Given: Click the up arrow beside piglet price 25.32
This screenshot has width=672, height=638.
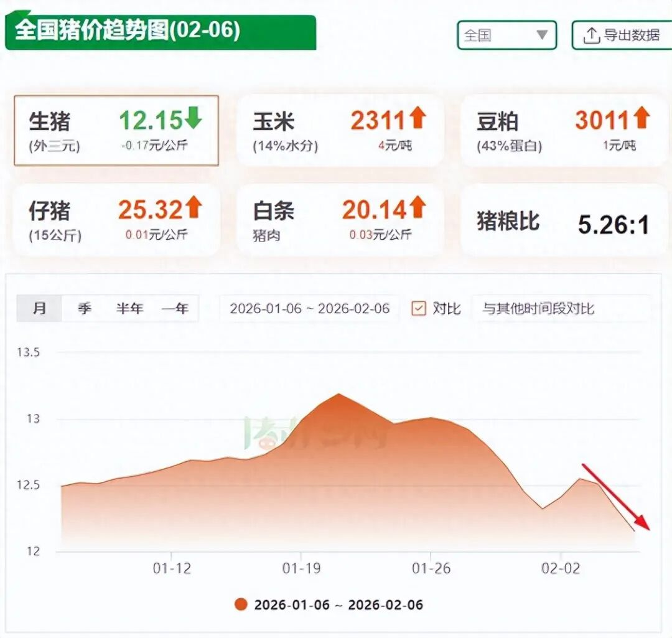Looking at the screenshot, I should point(194,208).
